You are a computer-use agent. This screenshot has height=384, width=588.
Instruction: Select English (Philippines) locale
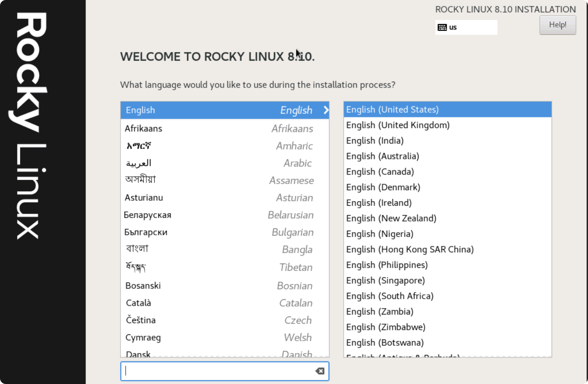click(x=448, y=265)
